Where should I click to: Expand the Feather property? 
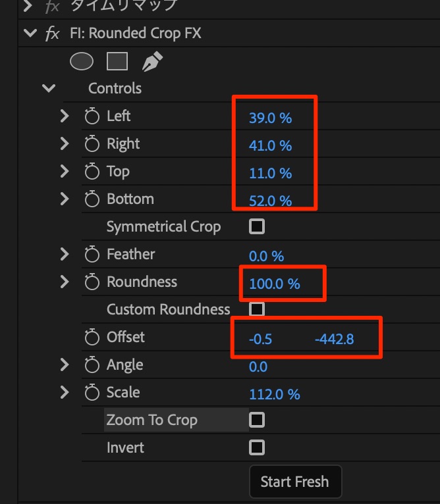[64, 254]
